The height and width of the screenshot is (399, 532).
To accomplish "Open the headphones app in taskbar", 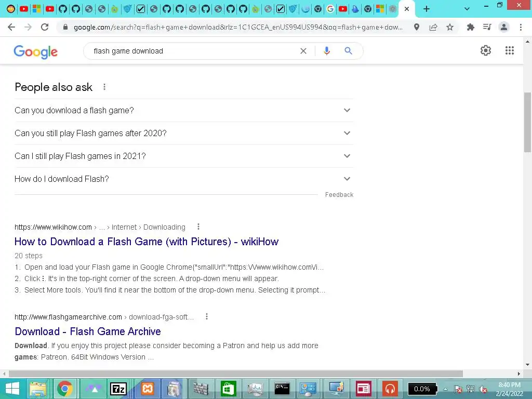I will (390, 389).
